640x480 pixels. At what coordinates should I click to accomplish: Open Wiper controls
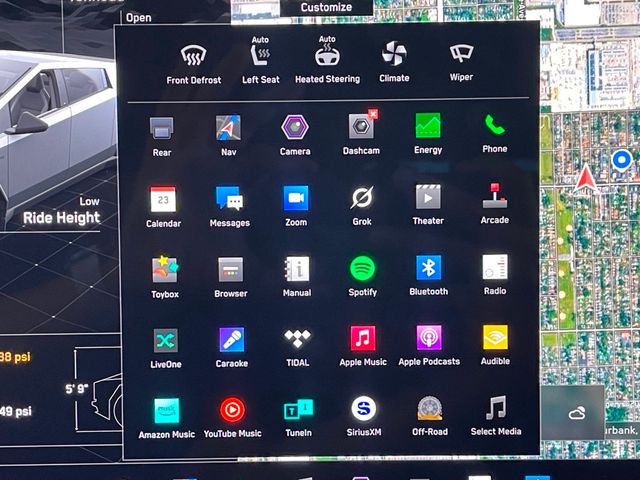pyautogui.click(x=461, y=62)
